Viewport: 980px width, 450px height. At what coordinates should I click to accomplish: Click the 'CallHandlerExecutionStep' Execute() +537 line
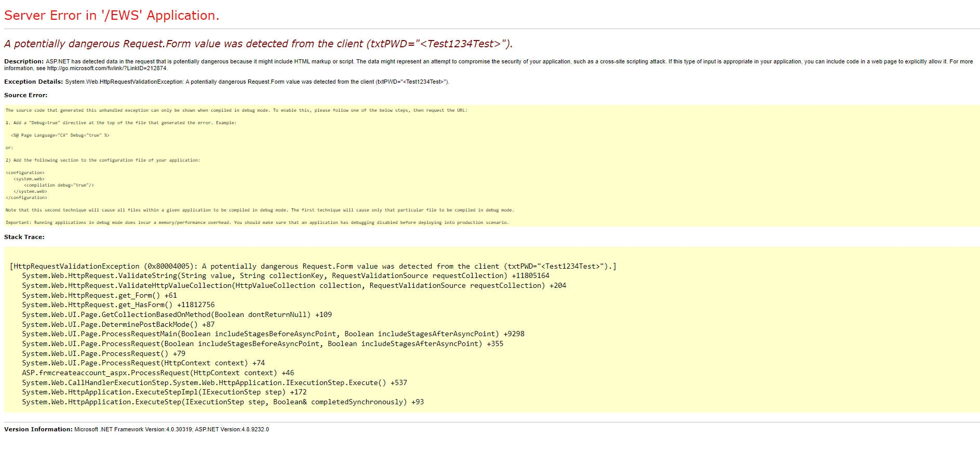(x=214, y=382)
